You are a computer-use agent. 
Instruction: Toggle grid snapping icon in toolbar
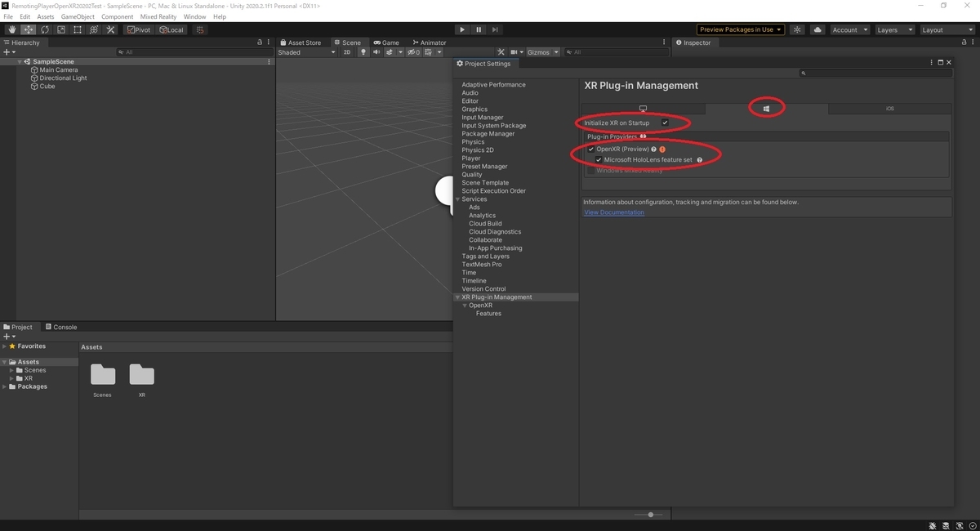coord(199,29)
